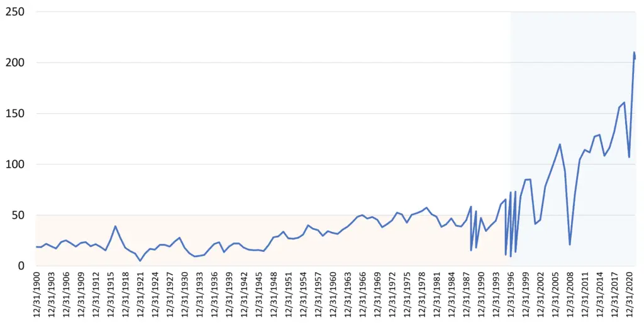Click the 2006 peak near 120

[x=560, y=144]
